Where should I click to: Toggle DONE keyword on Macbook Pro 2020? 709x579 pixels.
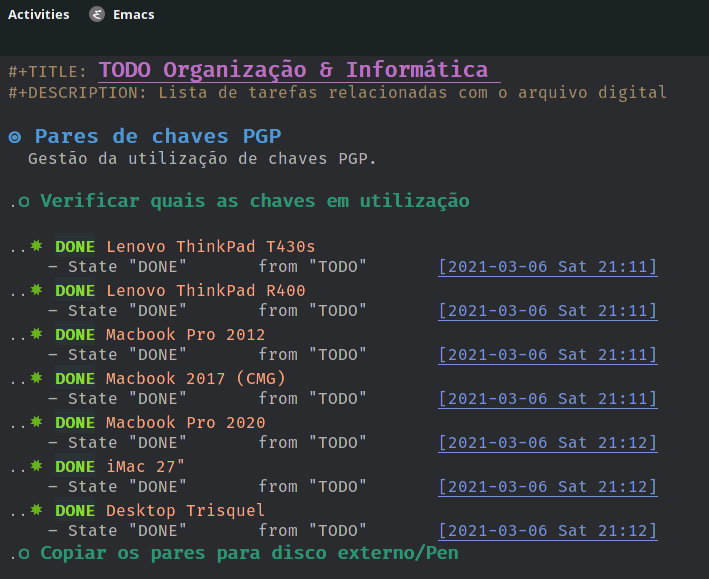(x=75, y=422)
